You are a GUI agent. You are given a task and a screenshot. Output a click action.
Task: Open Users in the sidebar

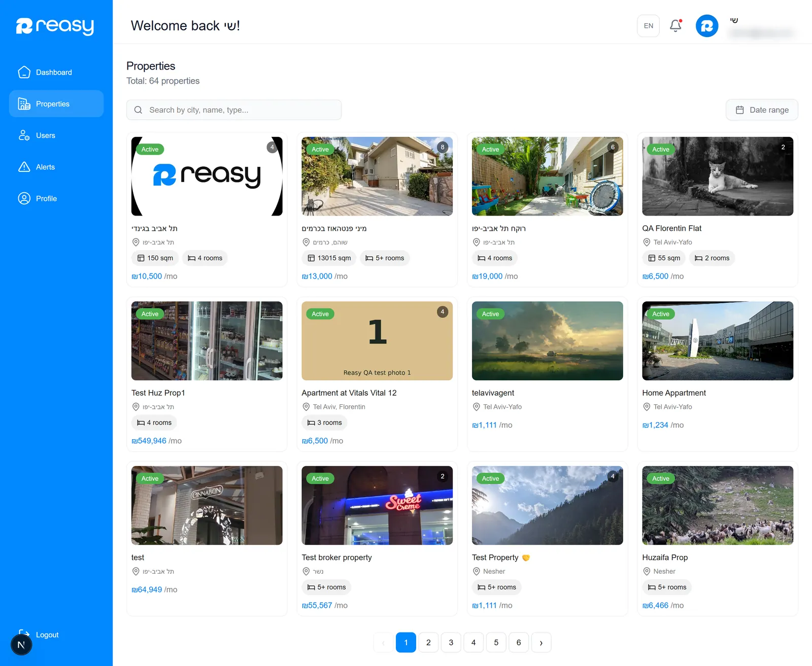pyautogui.click(x=56, y=135)
